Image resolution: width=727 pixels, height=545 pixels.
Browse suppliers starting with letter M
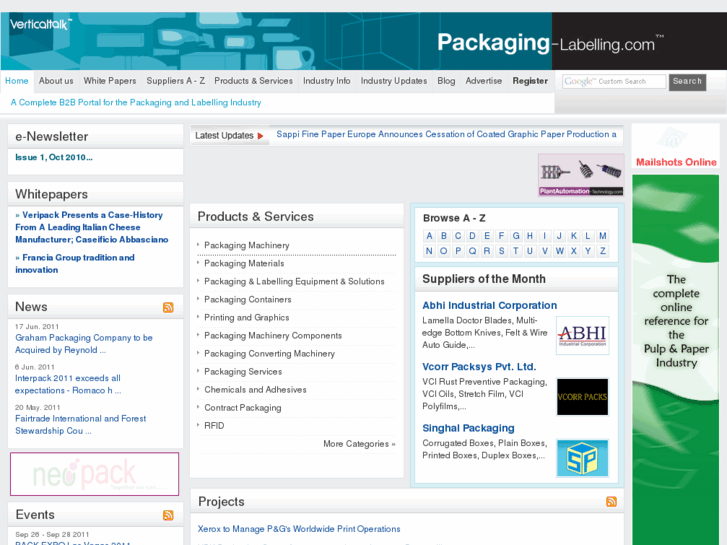click(x=603, y=236)
